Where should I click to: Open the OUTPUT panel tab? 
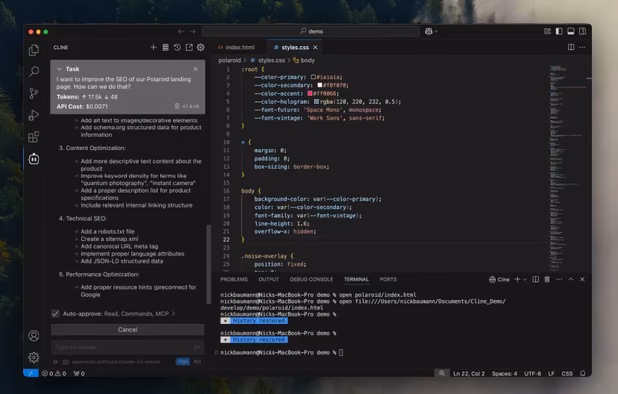coord(269,279)
